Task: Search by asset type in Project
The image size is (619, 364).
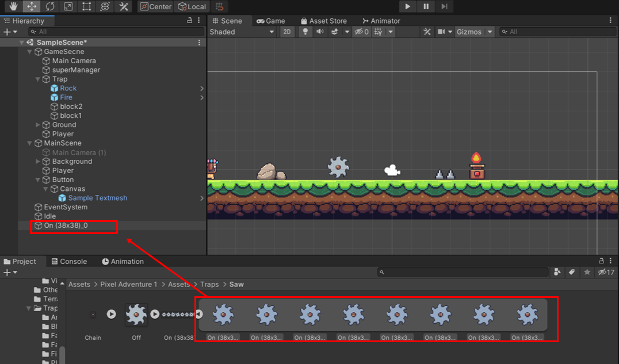Action: coord(557,272)
